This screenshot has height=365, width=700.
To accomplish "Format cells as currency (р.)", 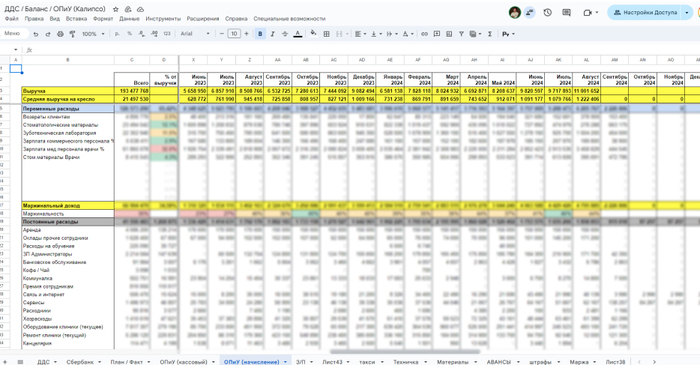I will (x=117, y=34).
